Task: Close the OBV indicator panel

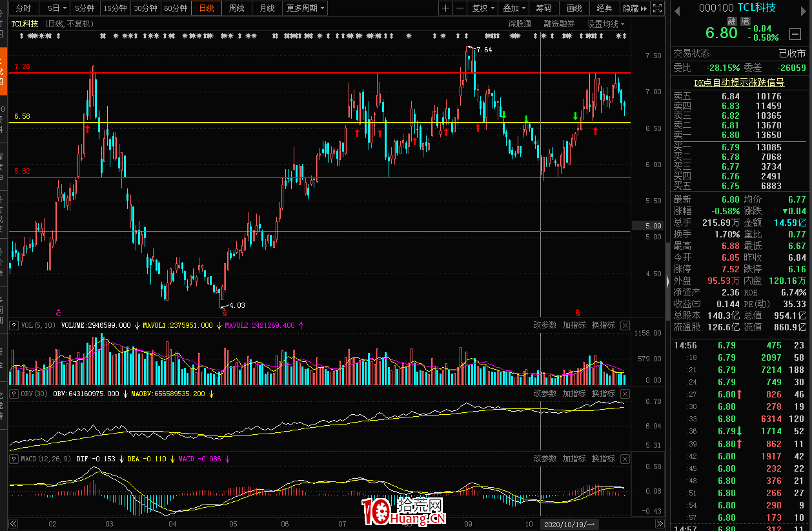Action: point(625,394)
